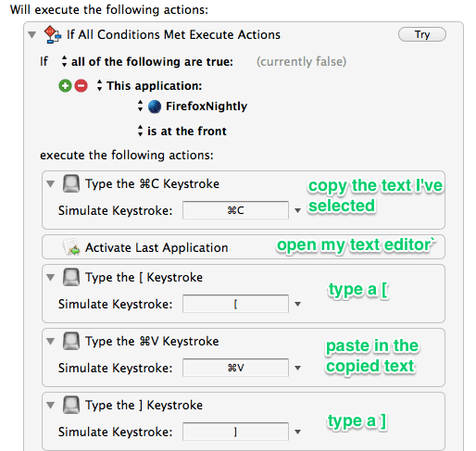Open dropdown arrow beside ⌘C keystroke field
This screenshot has width=476, height=451.
pyautogui.click(x=297, y=210)
